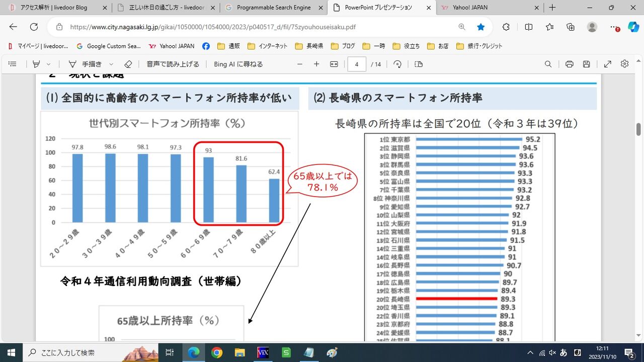Select the PowerPoint プレゼンテーション tab
Screen dimensions: 644x362
tap(382, 8)
